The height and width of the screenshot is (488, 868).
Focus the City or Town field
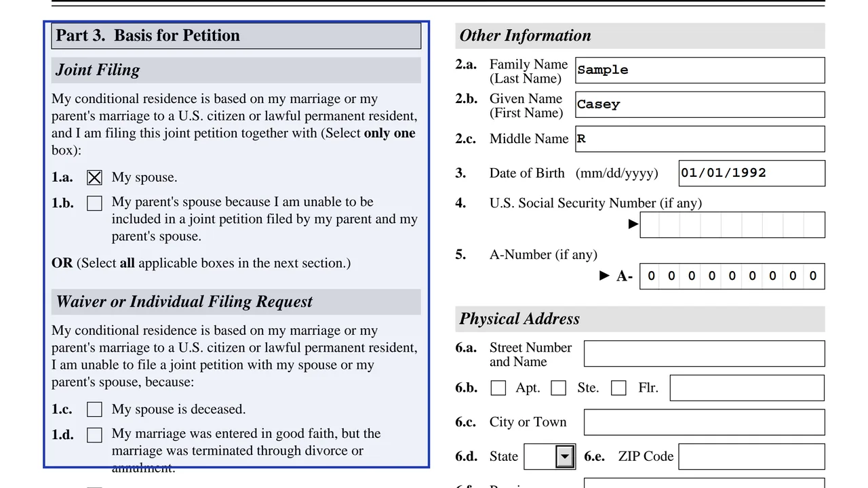[x=705, y=422]
